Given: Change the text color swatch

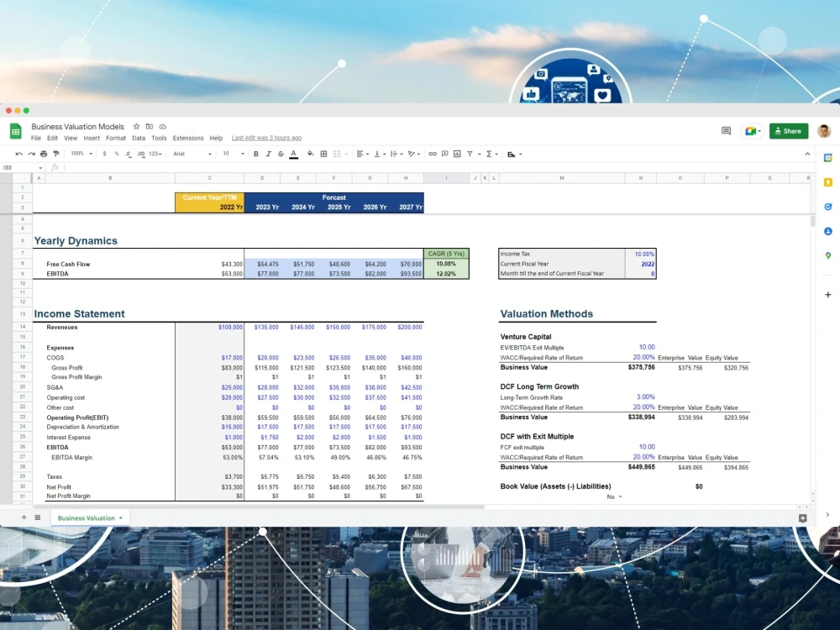Looking at the screenshot, I should point(291,154).
